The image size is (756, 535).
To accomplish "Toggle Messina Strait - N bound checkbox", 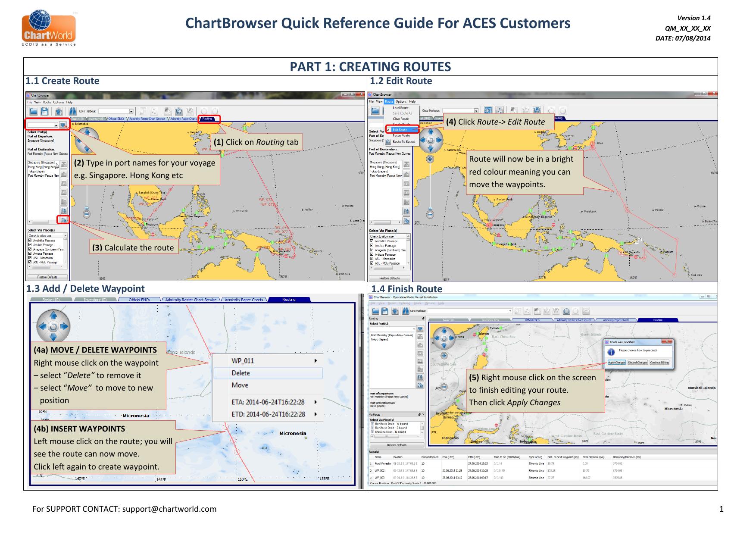I will (372, 432).
